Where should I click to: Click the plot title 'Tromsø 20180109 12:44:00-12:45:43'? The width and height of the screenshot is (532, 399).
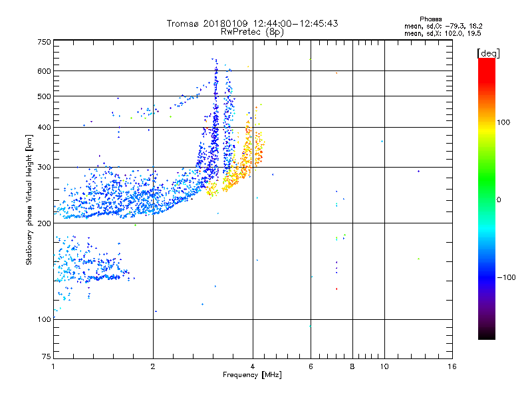pos(252,23)
